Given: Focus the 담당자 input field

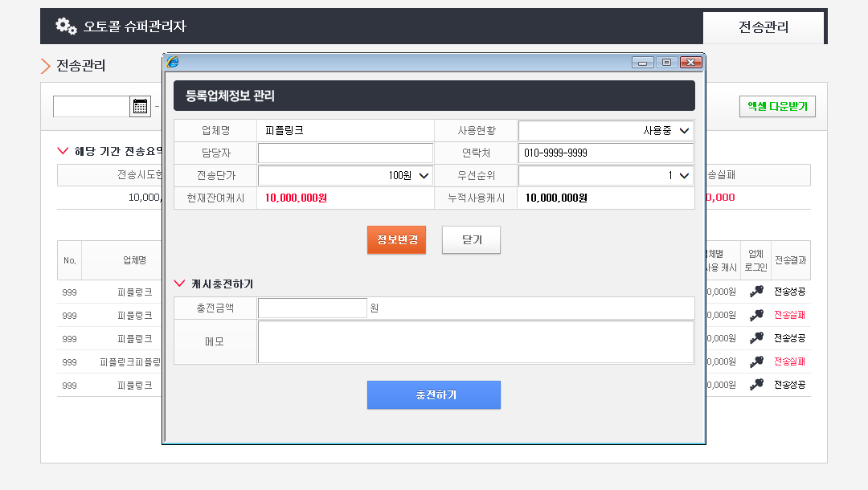Looking at the screenshot, I should (345, 153).
